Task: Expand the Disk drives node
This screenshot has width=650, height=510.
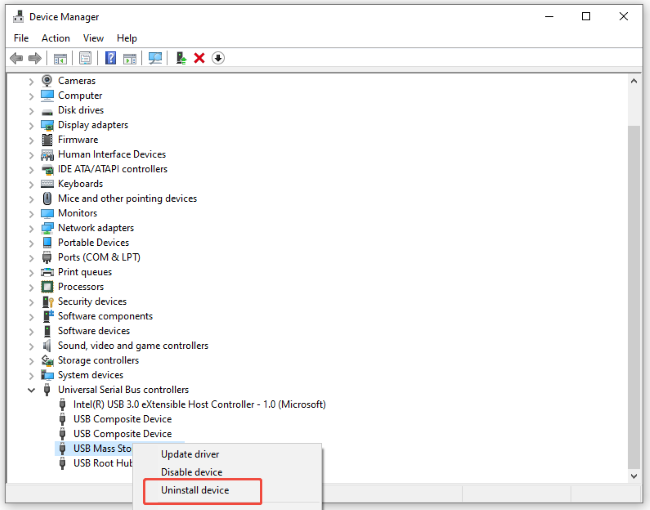Action: pos(31,111)
